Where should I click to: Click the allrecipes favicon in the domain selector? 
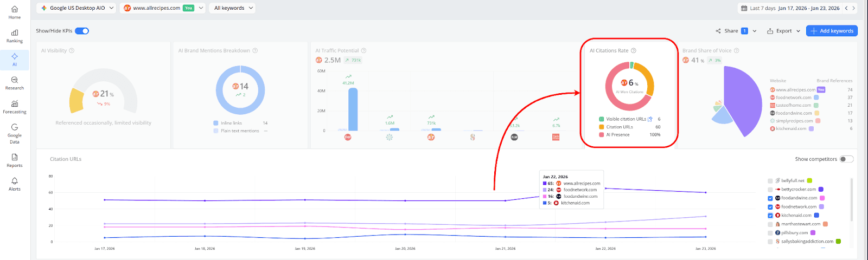point(127,8)
